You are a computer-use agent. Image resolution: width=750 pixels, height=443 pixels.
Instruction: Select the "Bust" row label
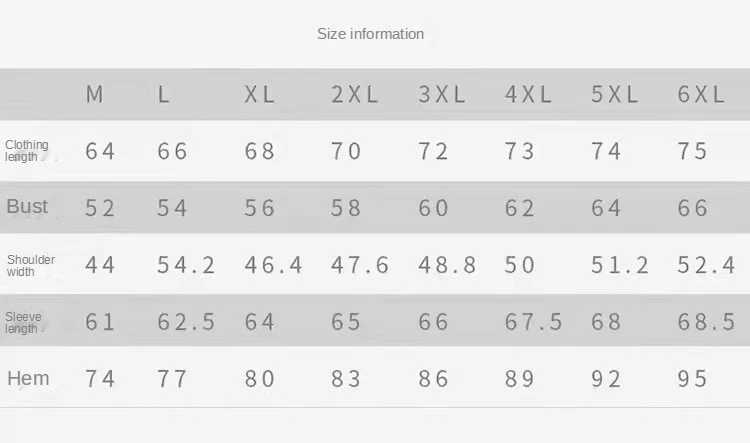(x=27, y=207)
